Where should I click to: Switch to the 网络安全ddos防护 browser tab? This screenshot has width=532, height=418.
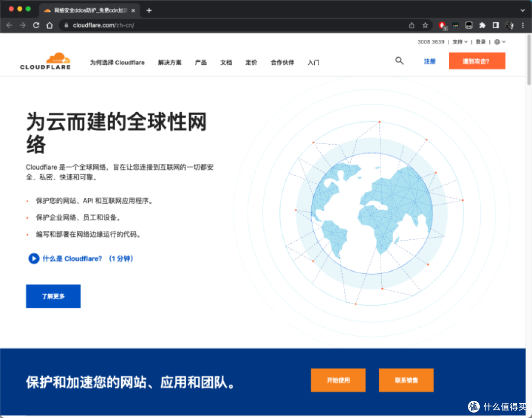tap(84, 10)
